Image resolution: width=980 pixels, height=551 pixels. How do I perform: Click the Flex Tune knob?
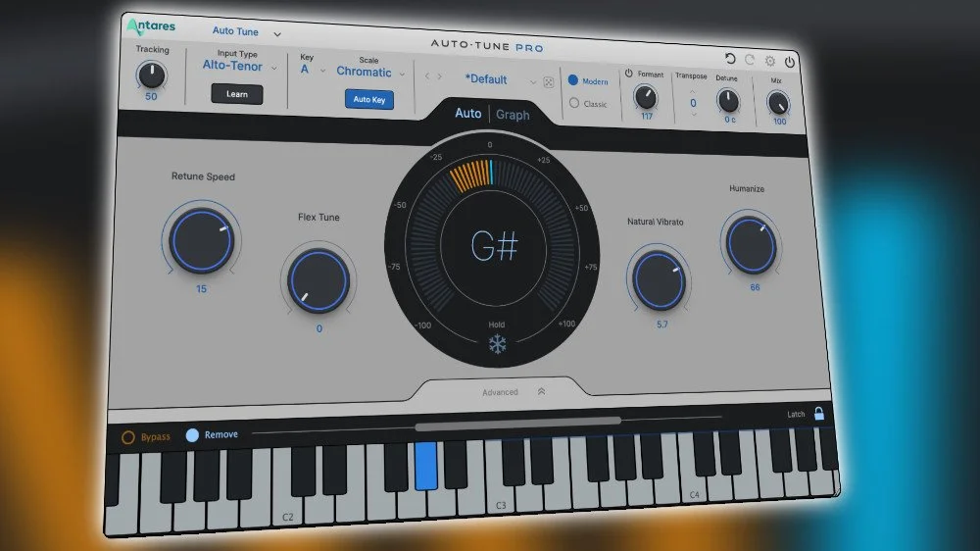click(x=318, y=280)
